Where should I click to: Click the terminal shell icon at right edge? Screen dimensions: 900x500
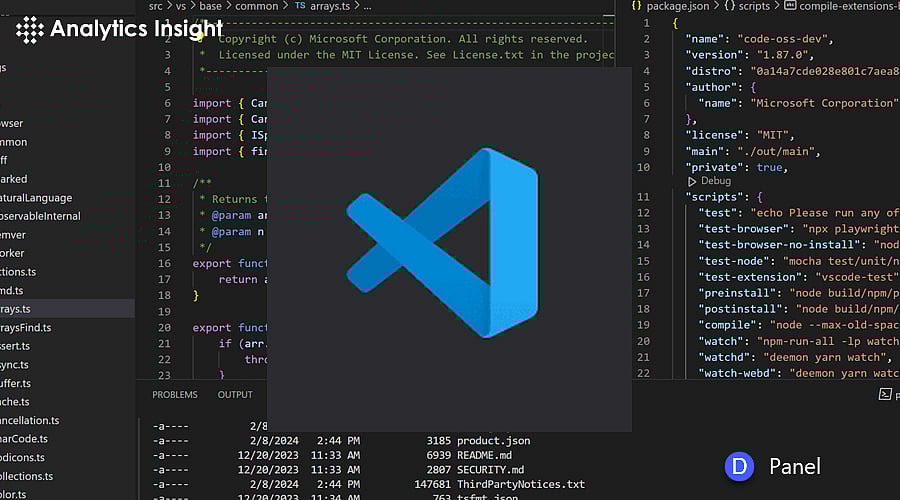click(x=885, y=395)
